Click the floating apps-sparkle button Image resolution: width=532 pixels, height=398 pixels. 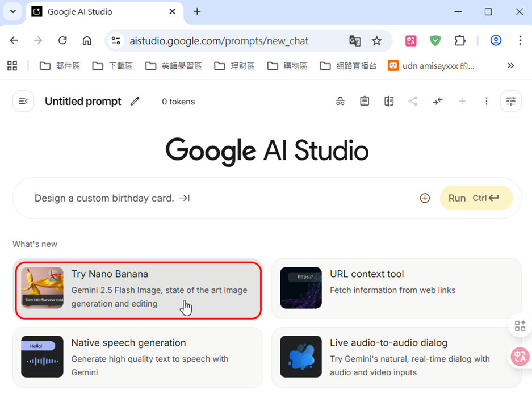point(520,325)
